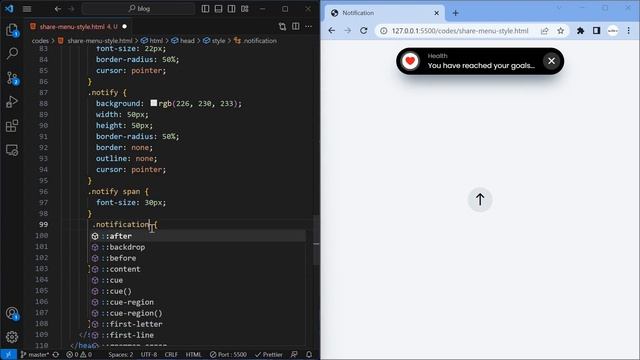Open the Chrome three-dot menu

click(x=629, y=31)
